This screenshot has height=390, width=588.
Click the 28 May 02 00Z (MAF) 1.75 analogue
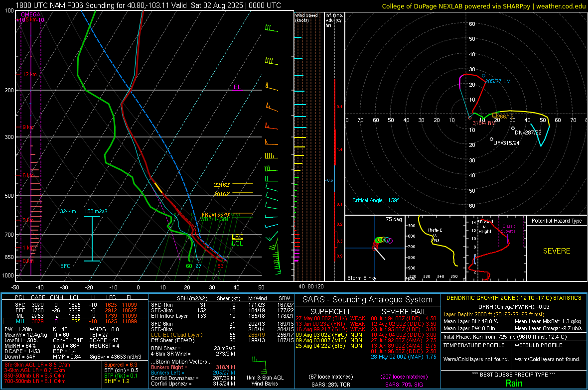click(x=404, y=357)
